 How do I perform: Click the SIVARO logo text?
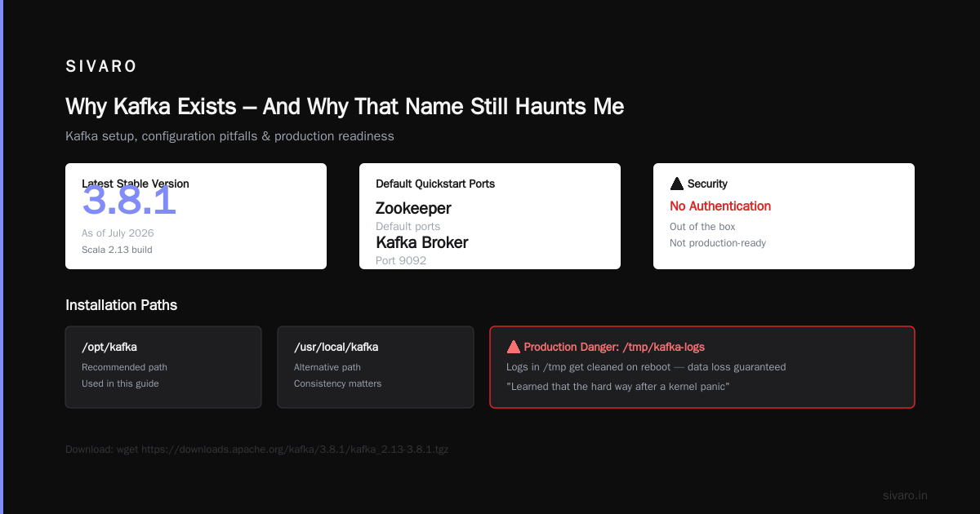coord(101,66)
